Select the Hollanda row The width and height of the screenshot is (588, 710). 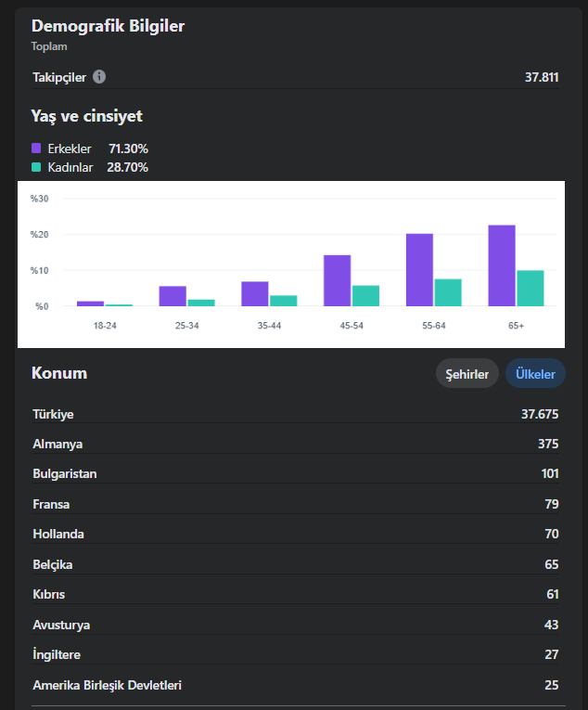click(295, 534)
